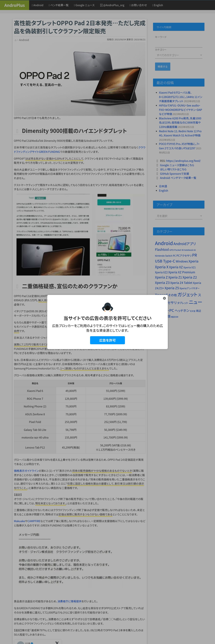Click Pixel Fold table cell
Screen dimensions: 215x644
coord(35,422)
